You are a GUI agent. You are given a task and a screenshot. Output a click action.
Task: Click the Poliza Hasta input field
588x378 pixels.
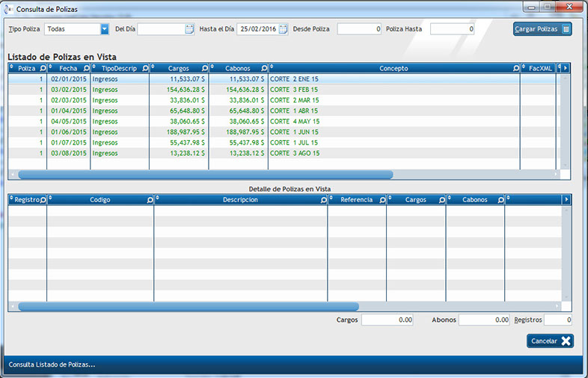(x=452, y=29)
